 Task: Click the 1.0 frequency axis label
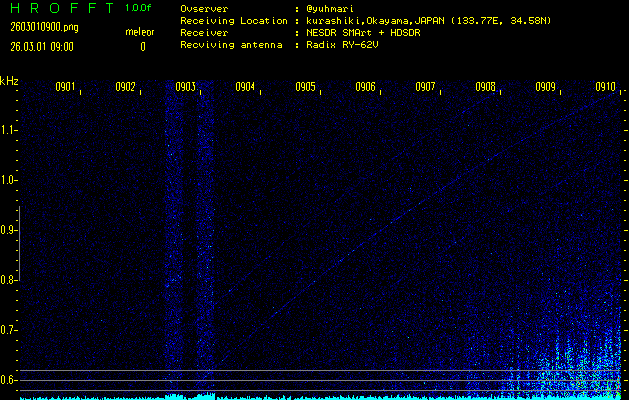click(x=7, y=180)
